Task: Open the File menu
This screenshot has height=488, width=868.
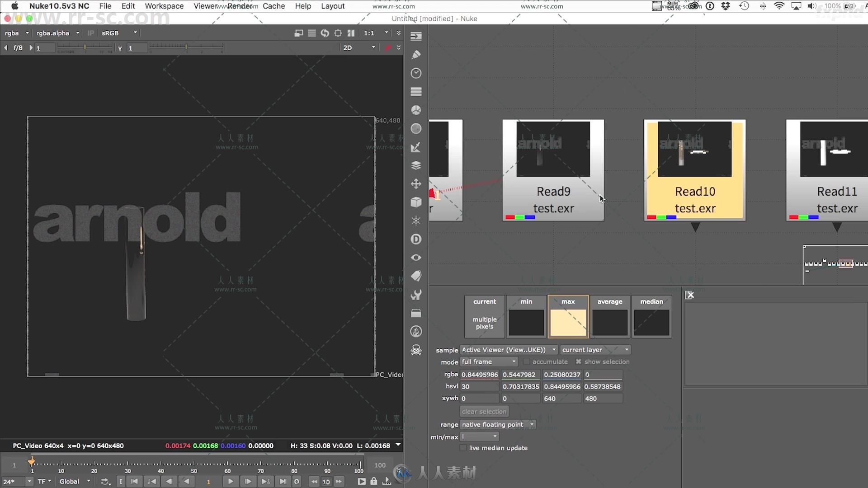Action: pos(105,6)
